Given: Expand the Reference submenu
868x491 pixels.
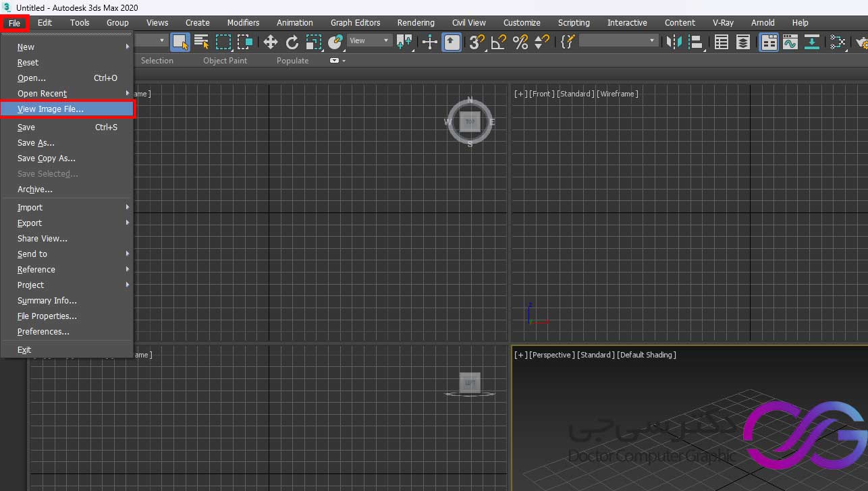Looking at the screenshot, I should pyautogui.click(x=67, y=270).
